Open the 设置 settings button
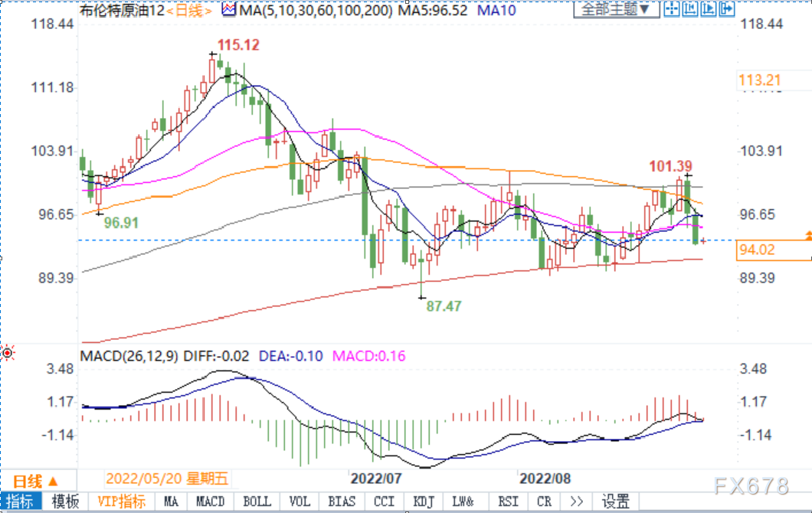Viewport: 812px width, 513px height. click(616, 501)
